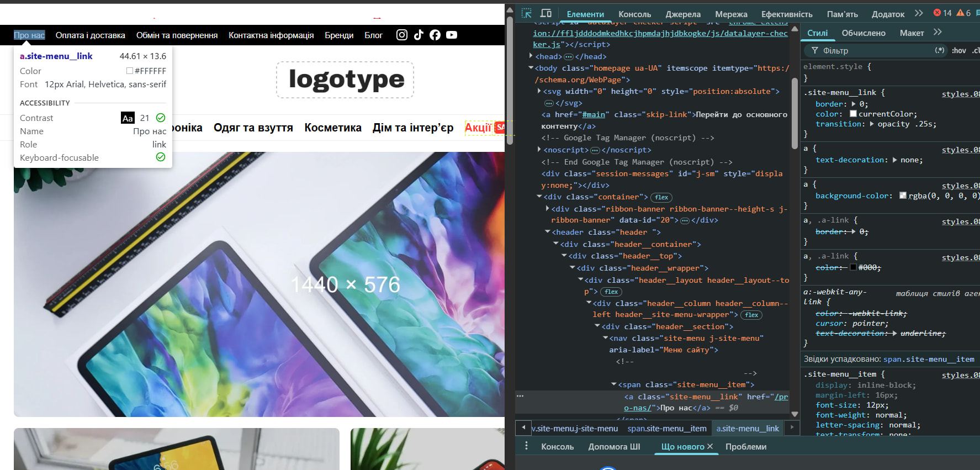Viewport: 980px width, 470px height.
Task: Switch to the Консоль panel tab
Action: pyautogui.click(x=635, y=14)
